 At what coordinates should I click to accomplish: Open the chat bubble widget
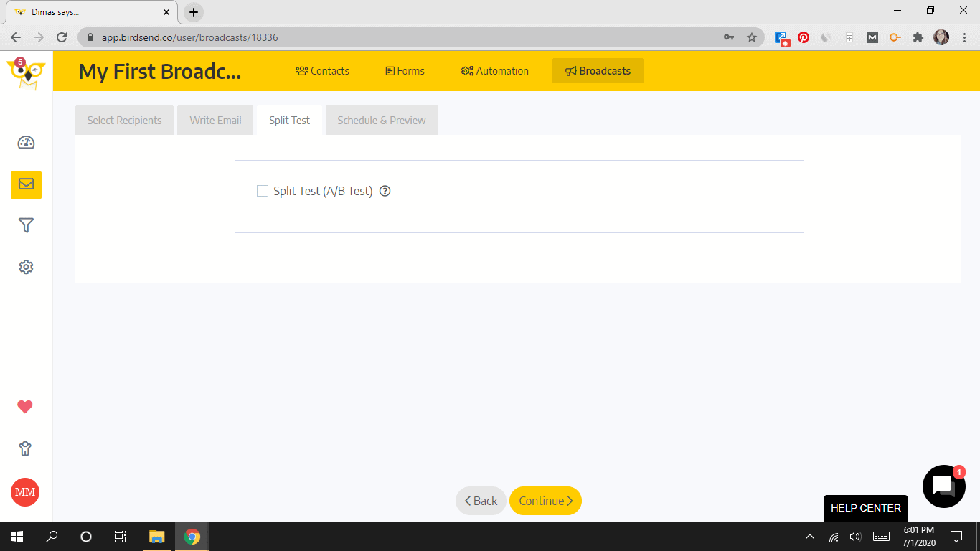pyautogui.click(x=943, y=486)
